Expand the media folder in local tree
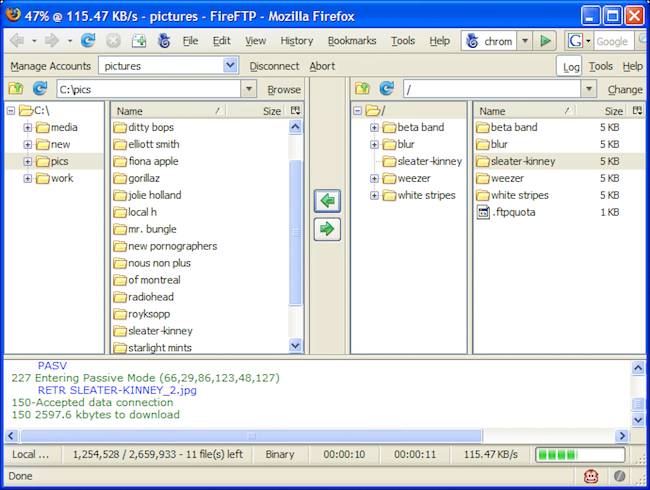This screenshot has height=490, width=650. click(27, 127)
